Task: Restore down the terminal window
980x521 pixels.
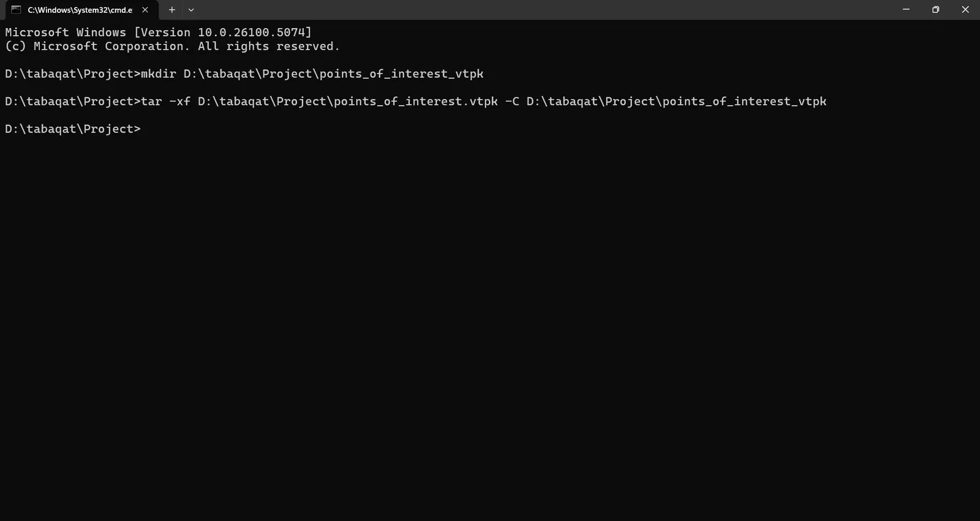Action: [x=935, y=9]
